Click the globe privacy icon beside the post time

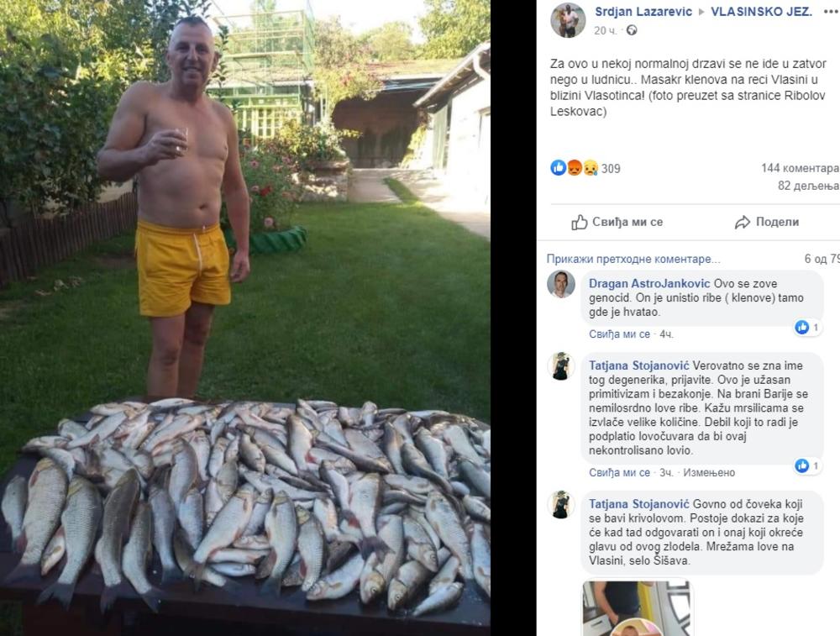pos(632,30)
